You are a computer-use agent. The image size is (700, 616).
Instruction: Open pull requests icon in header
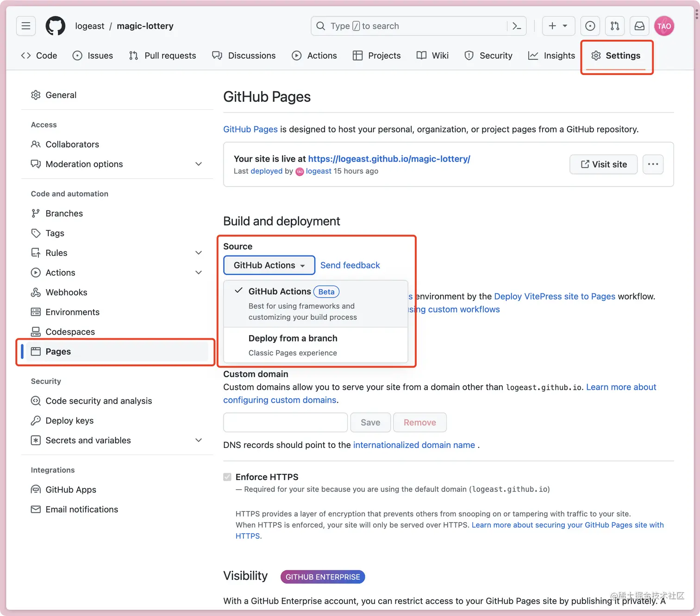(615, 26)
